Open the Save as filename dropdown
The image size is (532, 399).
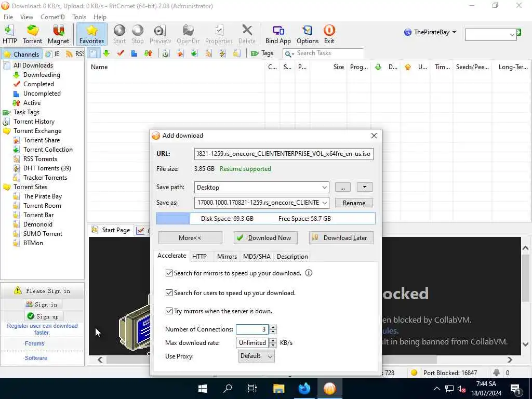click(324, 203)
